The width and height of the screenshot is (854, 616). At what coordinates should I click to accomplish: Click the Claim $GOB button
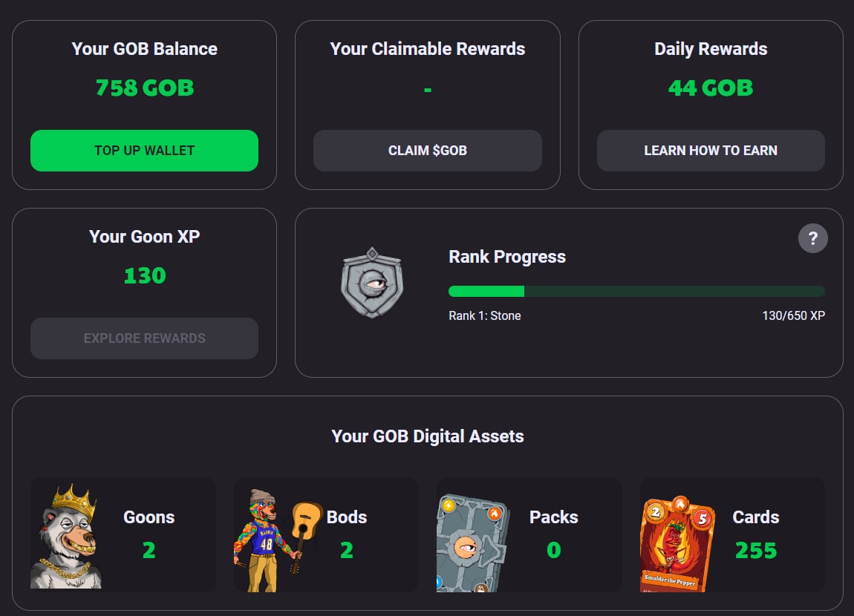[427, 151]
